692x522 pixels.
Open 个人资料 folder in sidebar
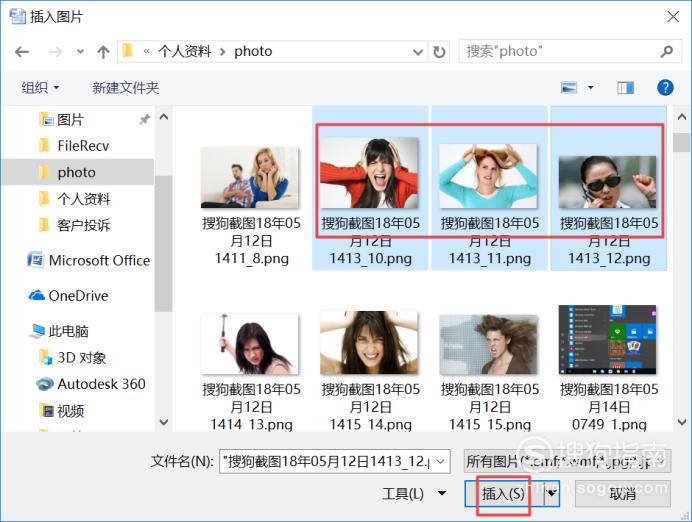point(83,199)
